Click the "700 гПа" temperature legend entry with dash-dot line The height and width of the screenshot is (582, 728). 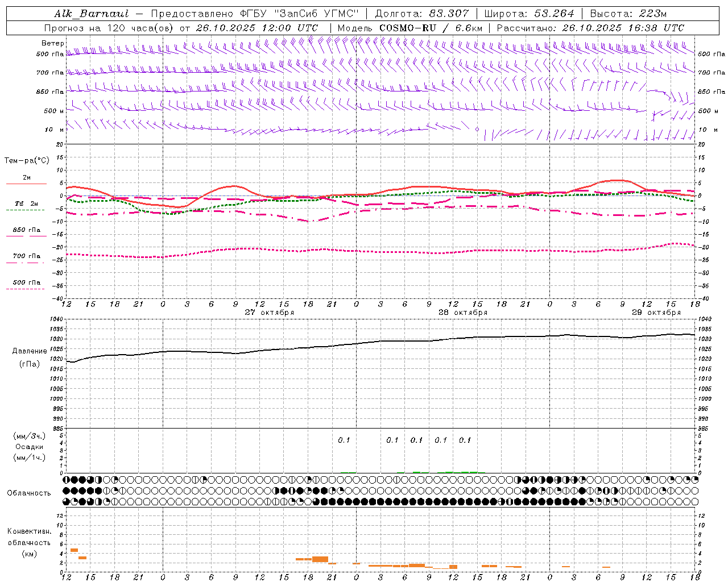pyautogui.click(x=27, y=256)
